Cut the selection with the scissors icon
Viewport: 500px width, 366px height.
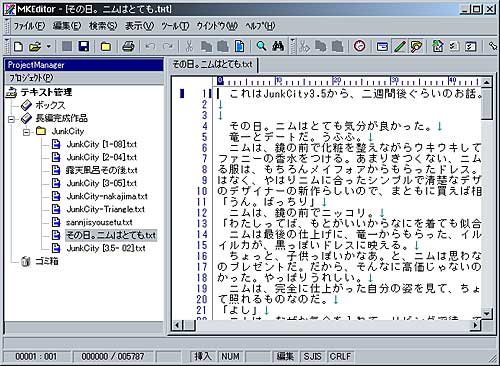click(189, 46)
